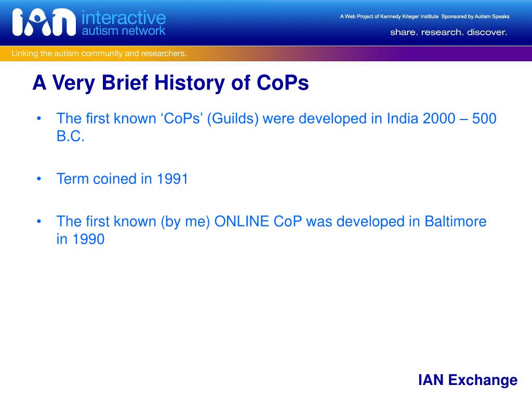The height and width of the screenshot is (399, 532).
Task: Click the bullet about Guilds developed in India
Action: click(276, 127)
